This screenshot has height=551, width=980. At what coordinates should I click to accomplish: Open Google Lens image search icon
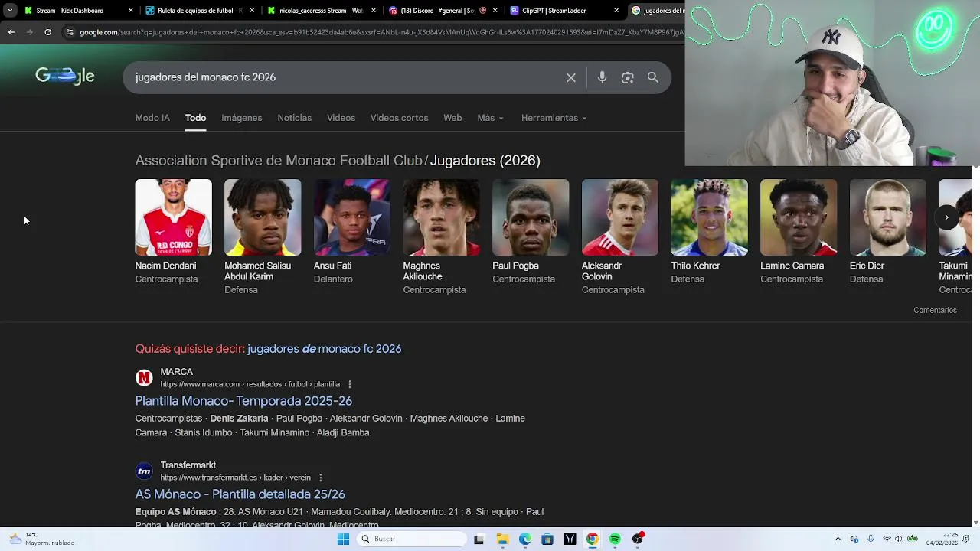(x=628, y=77)
